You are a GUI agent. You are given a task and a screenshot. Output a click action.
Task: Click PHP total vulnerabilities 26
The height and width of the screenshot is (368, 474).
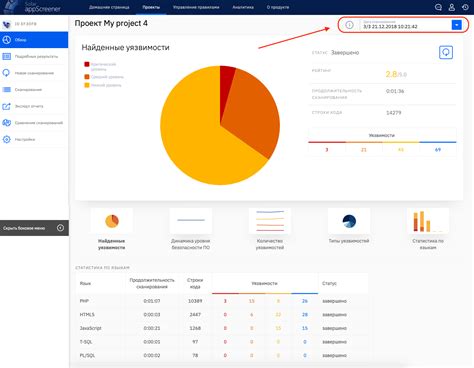tap(305, 301)
